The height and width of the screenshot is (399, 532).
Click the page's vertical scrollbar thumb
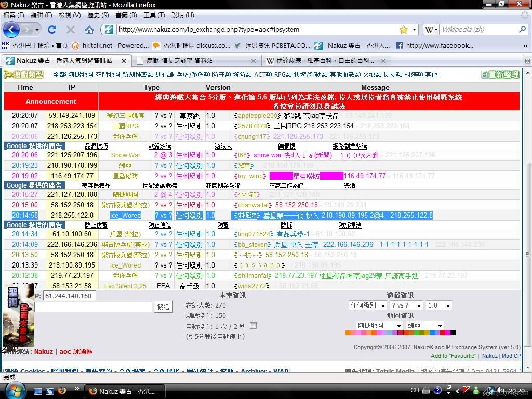(527, 255)
